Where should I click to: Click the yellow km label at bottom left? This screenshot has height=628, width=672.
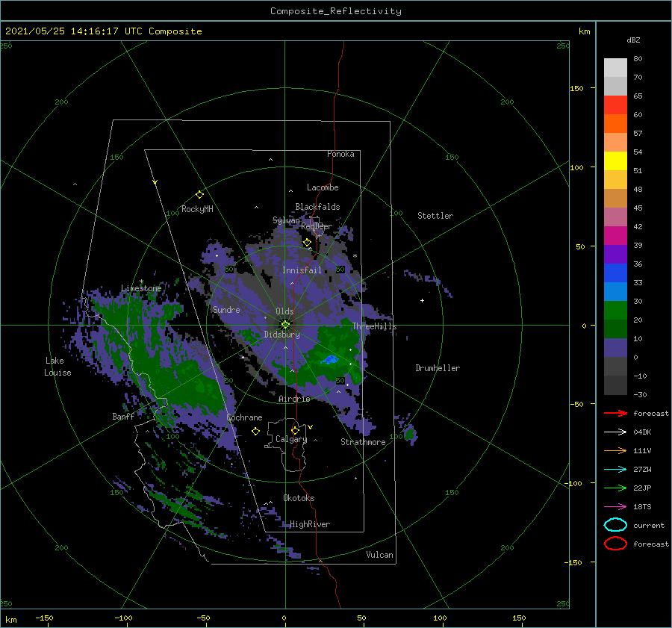coord(10,620)
